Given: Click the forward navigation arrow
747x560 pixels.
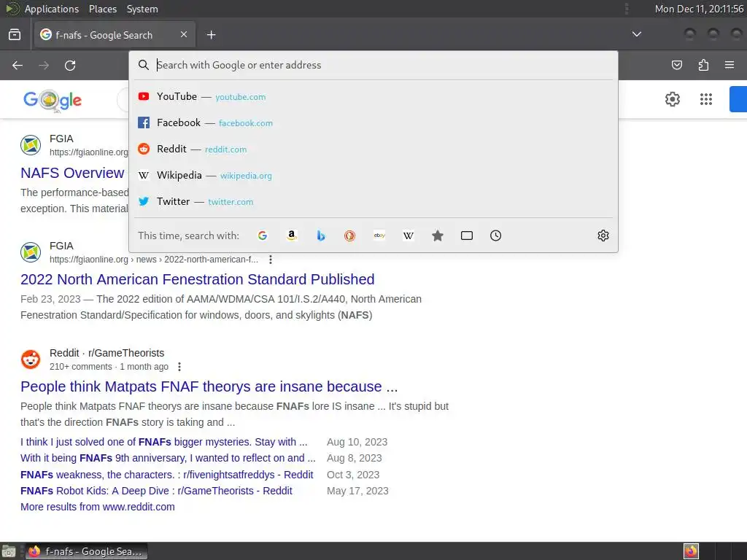Looking at the screenshot, I should point(44,65).
